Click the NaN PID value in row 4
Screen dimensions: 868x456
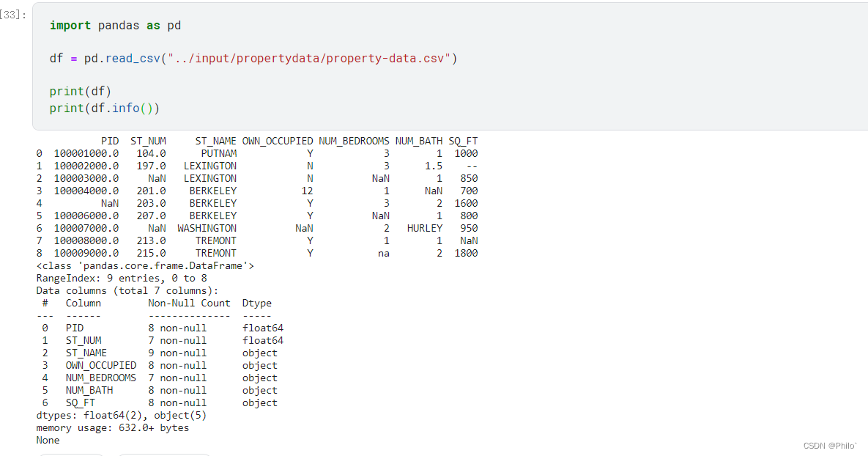pyautogui.click(x=110, y=203)
